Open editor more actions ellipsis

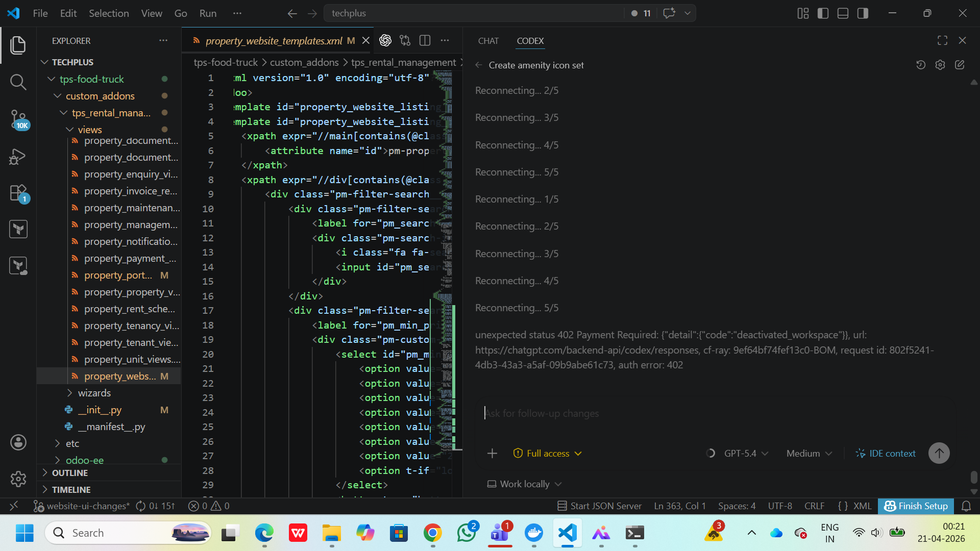tap(445, 40)
